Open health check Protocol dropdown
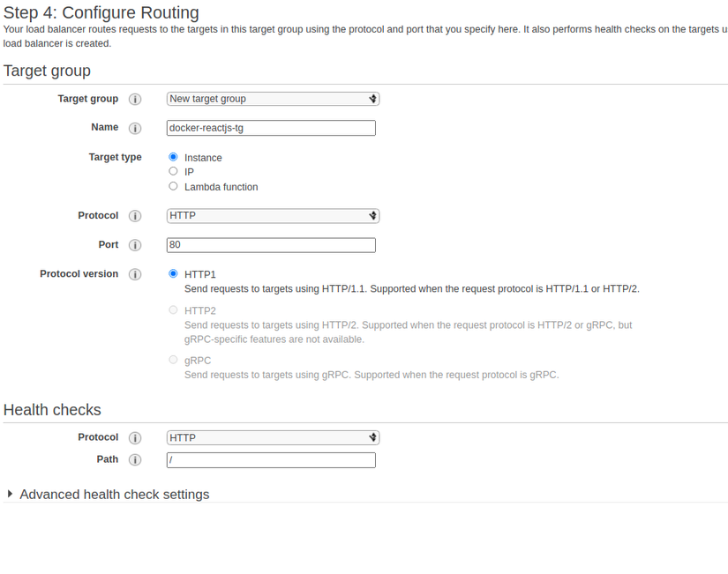Image resolution: width=728 pixels, height=574 pixels. pos(273,437)
